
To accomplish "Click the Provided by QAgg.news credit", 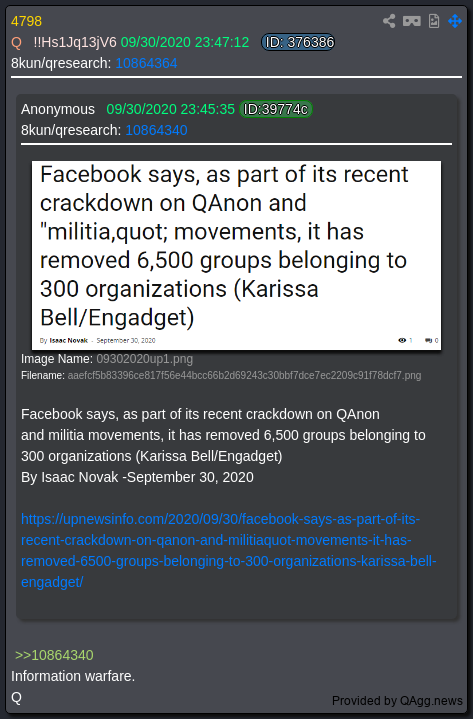I will click(x=397, y=701).
